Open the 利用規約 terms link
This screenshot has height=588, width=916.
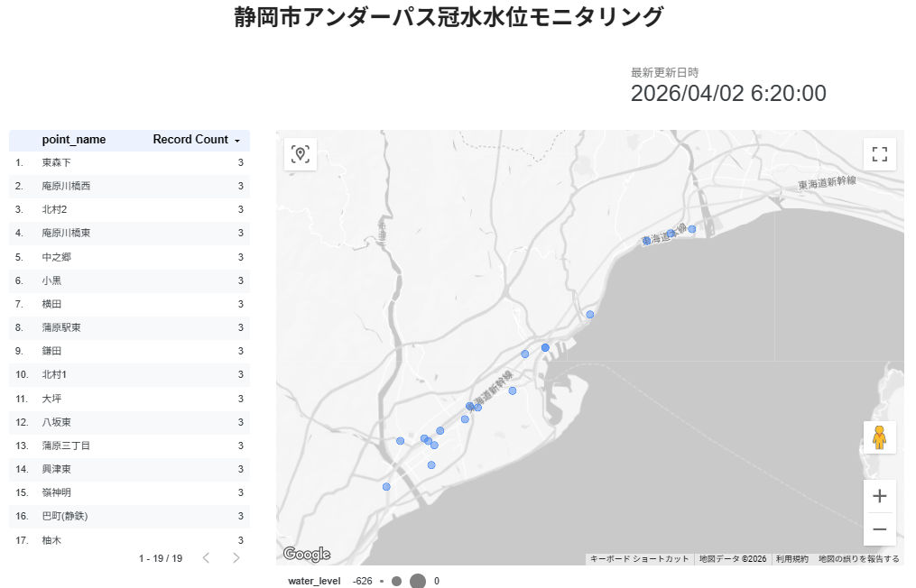[x=793, y=559]
